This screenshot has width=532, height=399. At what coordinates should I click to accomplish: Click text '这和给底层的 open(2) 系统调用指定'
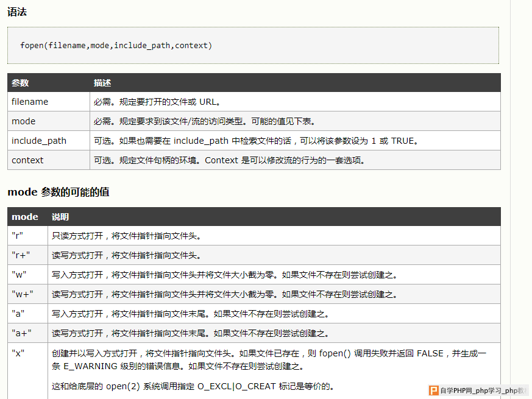point(123,386)
